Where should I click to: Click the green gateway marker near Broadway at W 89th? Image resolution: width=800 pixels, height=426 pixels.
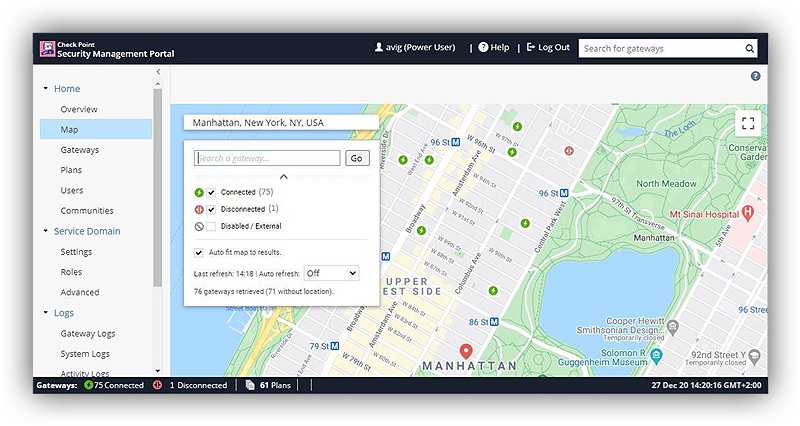pos(421,230)
